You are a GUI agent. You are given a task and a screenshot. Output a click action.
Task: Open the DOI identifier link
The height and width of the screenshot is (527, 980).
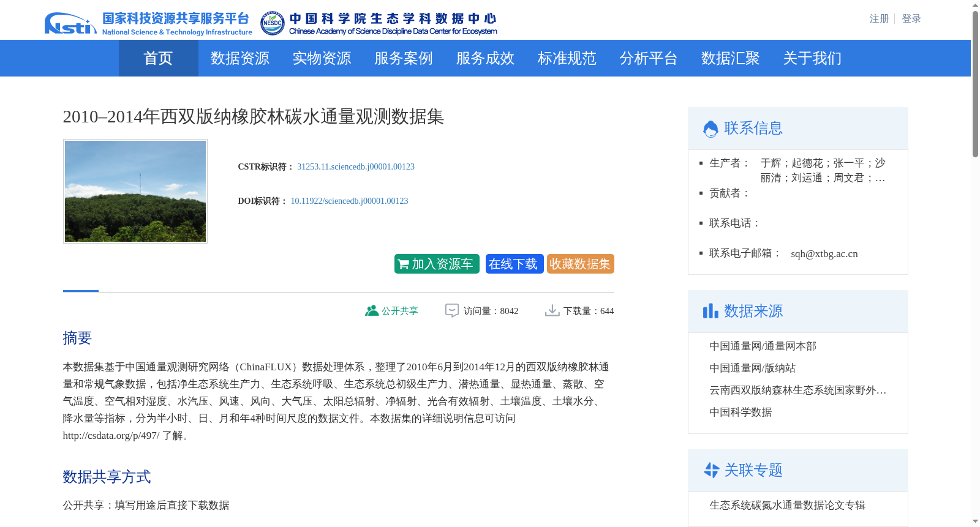(349, 201)
